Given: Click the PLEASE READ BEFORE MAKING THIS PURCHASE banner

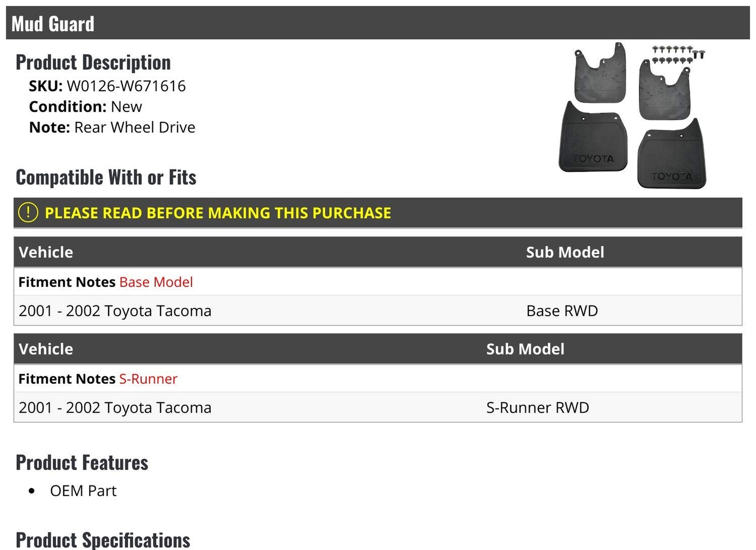Looking at the screenshot, I should click(x=378, y=213).
